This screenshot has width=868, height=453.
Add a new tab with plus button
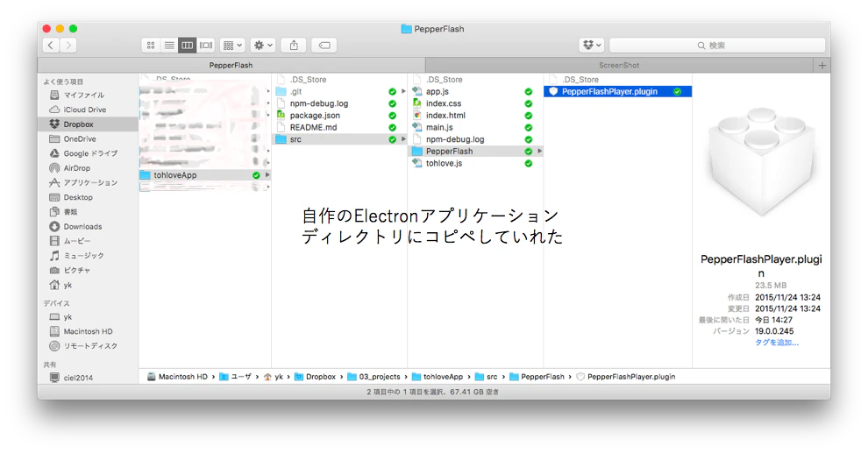click(822, 65)
